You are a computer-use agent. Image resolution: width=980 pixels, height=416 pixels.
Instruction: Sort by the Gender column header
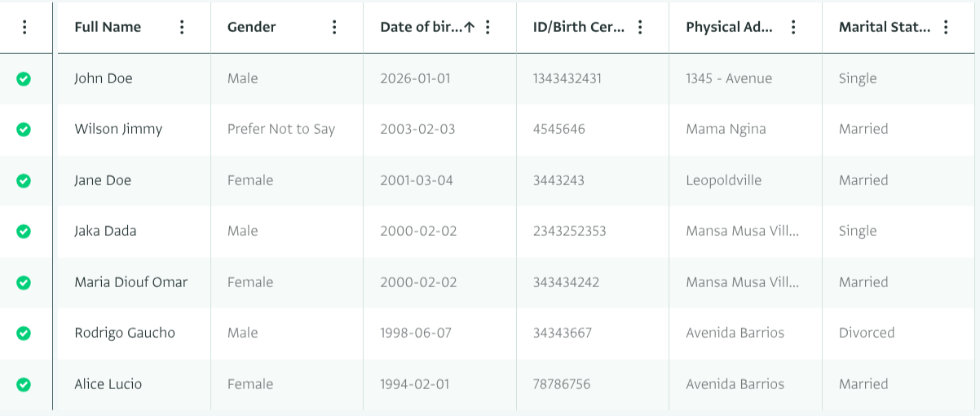(251, 27)
